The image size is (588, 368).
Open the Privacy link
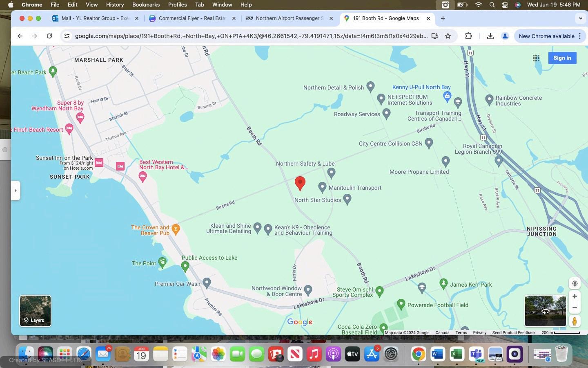480,333
